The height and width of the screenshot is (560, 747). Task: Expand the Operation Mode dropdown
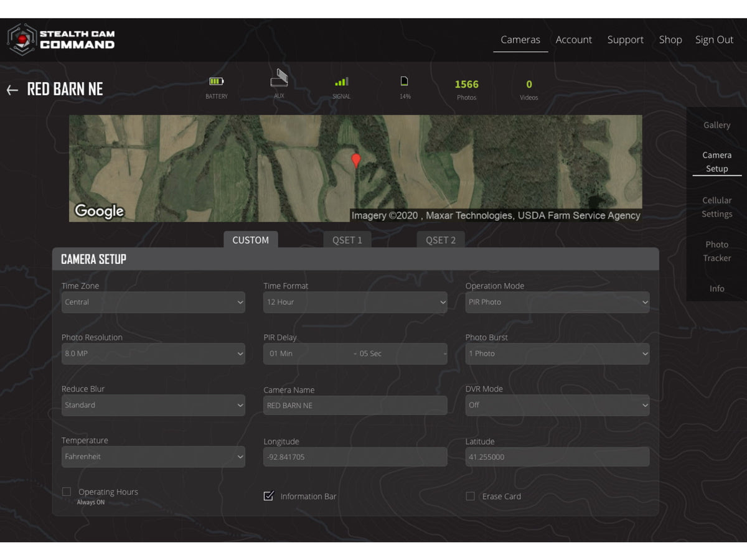click(557, 302)
